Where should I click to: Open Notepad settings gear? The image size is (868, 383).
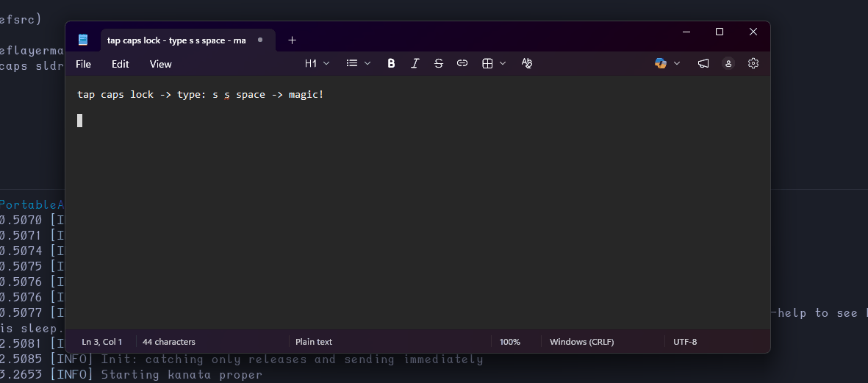[753, 64]
